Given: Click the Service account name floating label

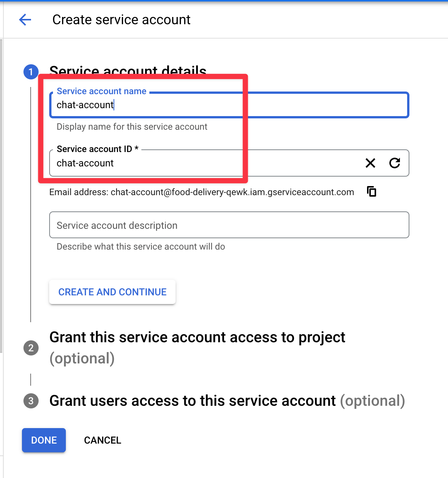Looking at the screenshot, I should point(101,91).
